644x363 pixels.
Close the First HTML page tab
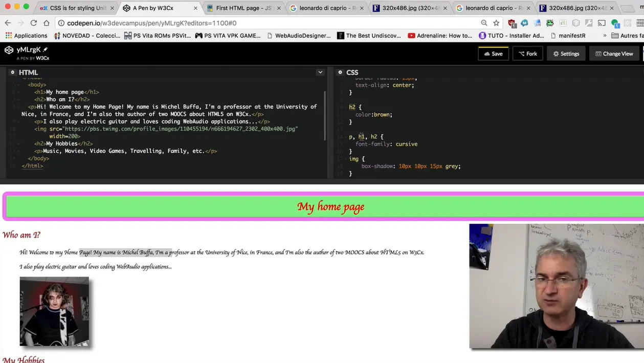279,8
